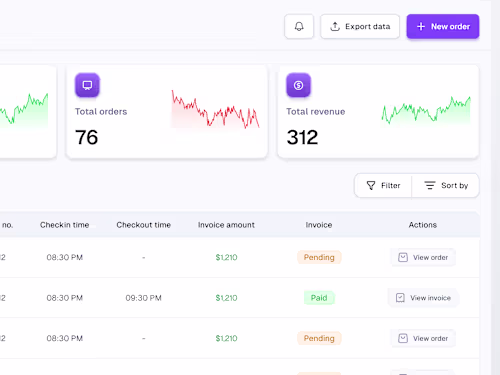The width and height of the screenshot is (500, 375).
Task: Click the Total revenue dollar icon
Action: point(298,85)
